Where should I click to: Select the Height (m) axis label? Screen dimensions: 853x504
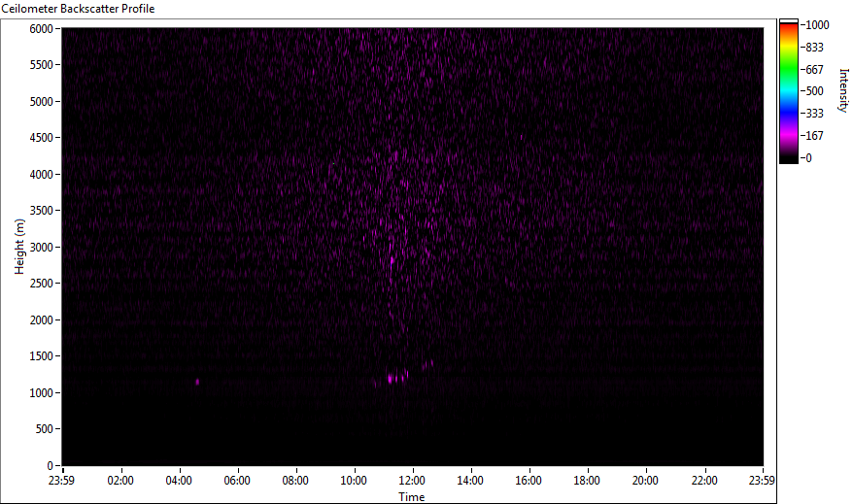[x=18, y=247]
